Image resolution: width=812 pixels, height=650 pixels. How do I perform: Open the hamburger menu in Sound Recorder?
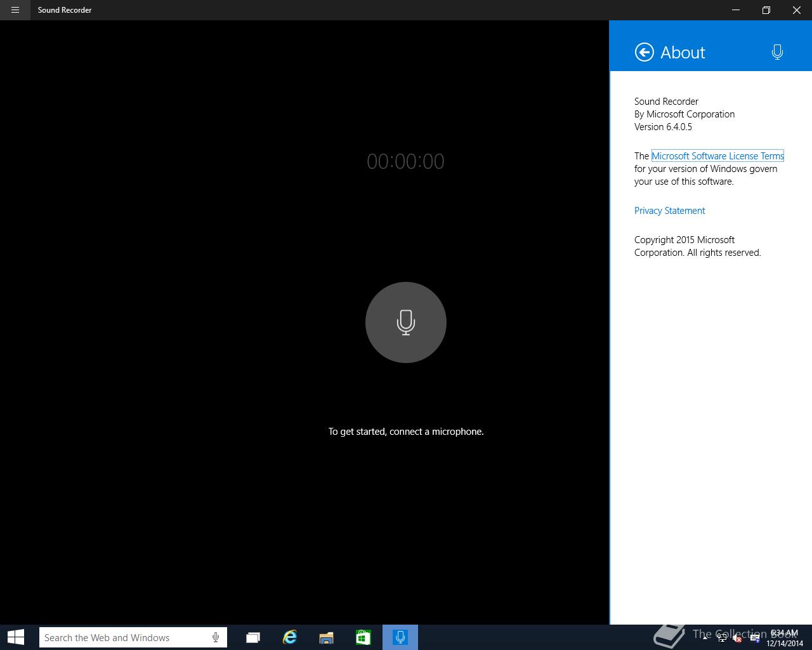(15, 10)
